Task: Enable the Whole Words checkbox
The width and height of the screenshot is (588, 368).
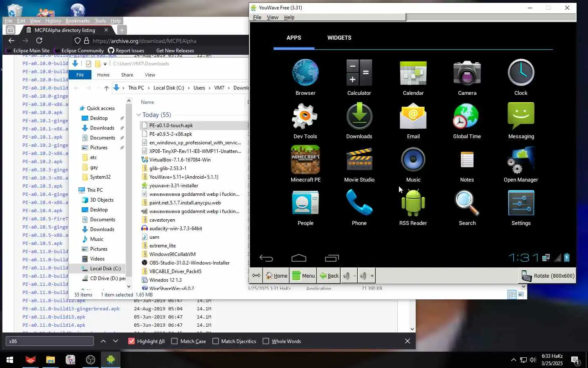Action: 266,341
